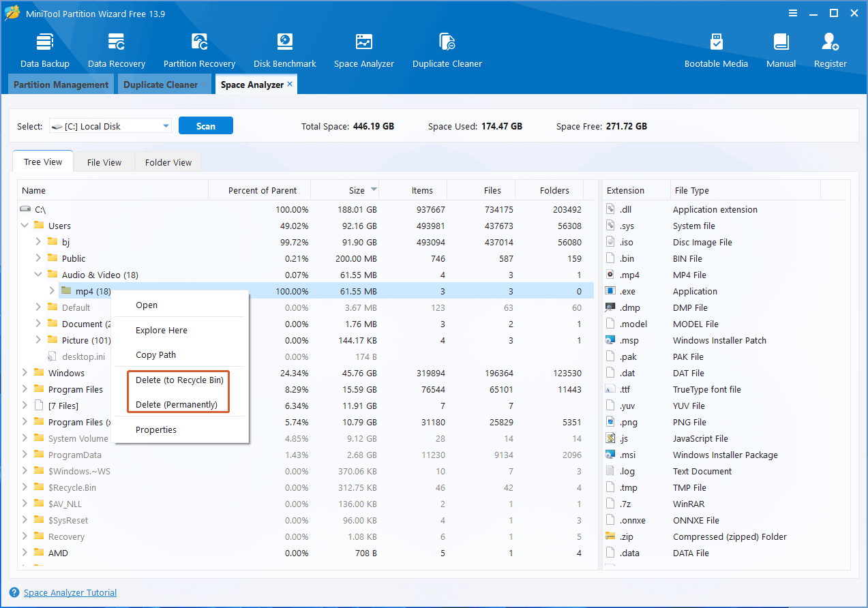This screenshot has width=868, height=608.
Task: Sort by File Type column header
Action: coord(745,190)
